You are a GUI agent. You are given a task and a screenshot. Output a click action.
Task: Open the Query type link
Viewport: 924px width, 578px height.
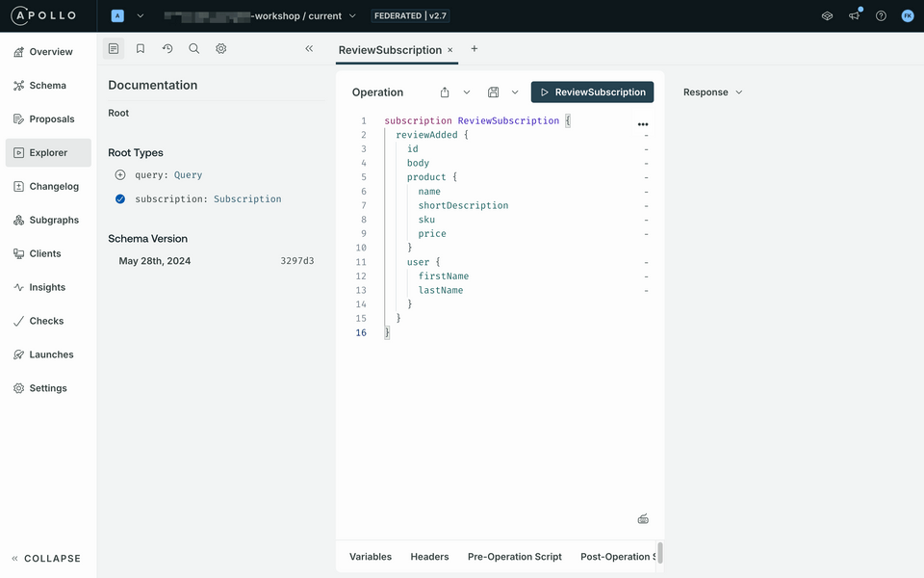(x=188, y=174)
